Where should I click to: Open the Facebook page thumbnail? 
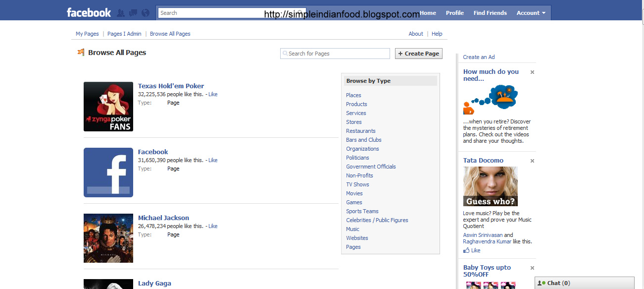click(108, 173)
